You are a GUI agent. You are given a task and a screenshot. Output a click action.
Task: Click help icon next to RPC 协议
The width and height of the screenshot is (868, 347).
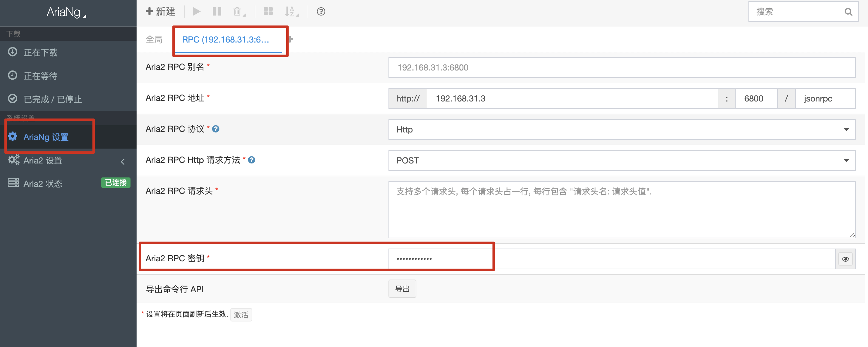click(x=216, y=129)
